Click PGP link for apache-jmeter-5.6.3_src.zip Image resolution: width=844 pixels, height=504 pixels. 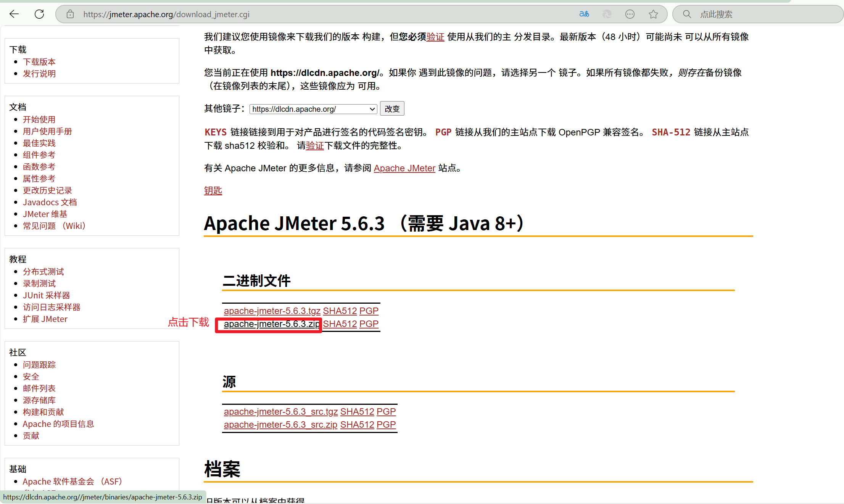click(x=386, y=425)
